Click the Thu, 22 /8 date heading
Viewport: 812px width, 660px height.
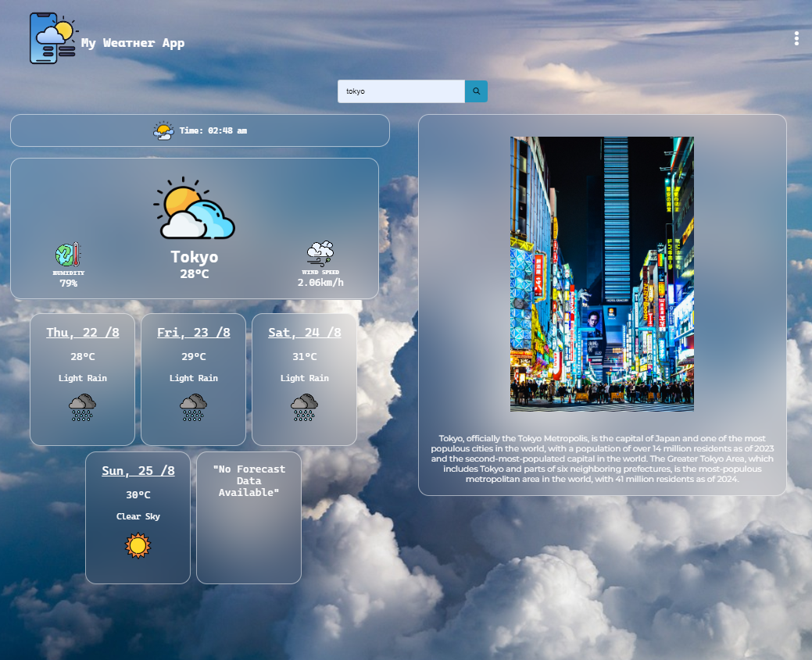[x=83, y=332]
